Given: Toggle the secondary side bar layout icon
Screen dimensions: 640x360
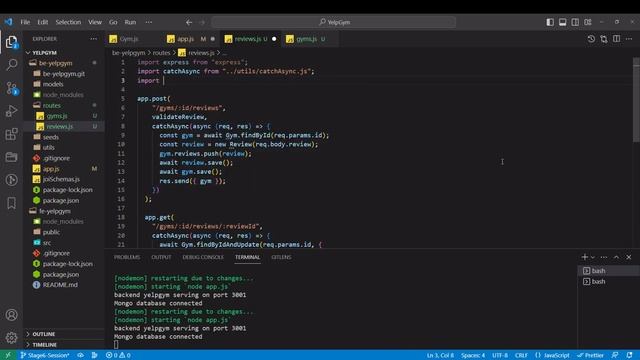Looking at the screenshot, I should (x=575, y=22).
